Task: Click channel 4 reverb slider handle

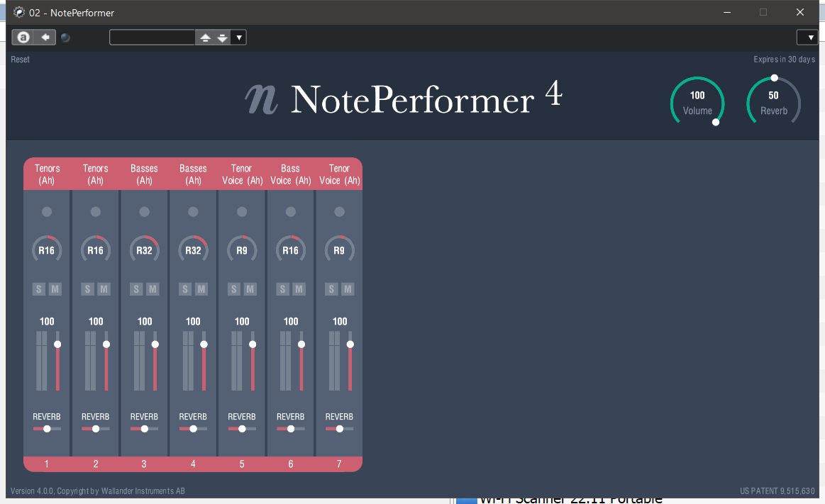Action: [193, 429]
